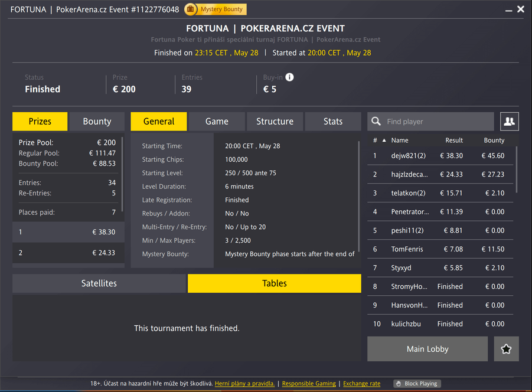Select player row telatkon(2)
Screen dimensions: 532x392
click(440, 193)
